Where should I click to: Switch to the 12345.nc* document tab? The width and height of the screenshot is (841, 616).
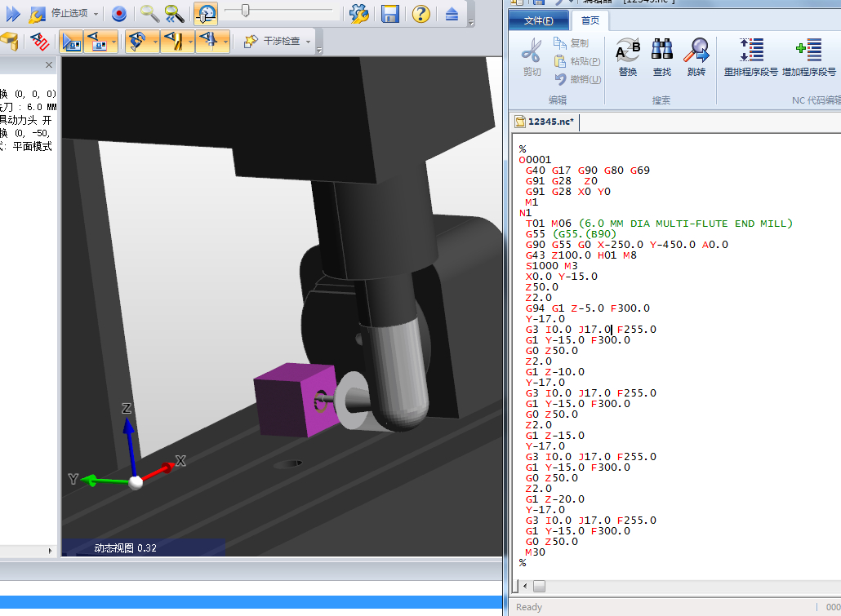(x=545, y=122)
